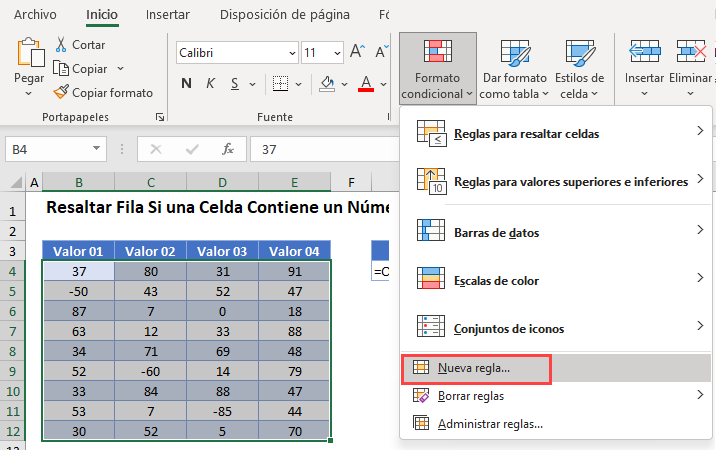Choose Administrar reglas... option
The height and width of the screenshot is (450, 716).
556,424
